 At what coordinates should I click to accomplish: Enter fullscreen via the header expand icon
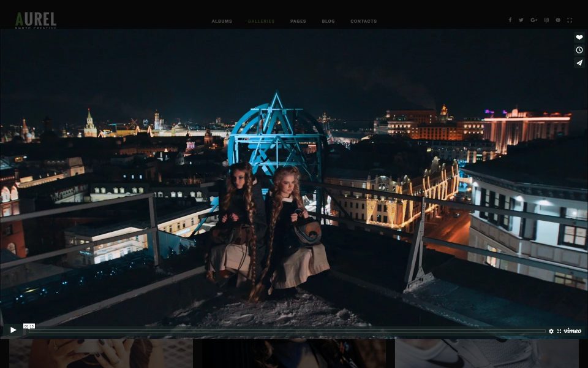click(570, 20)
